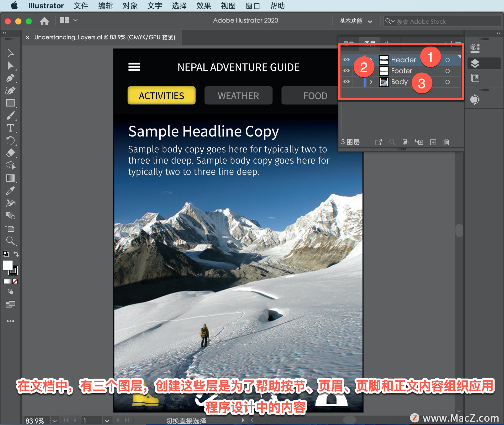Open the zoom level dropdown
504x425 pixels.
click(x=54, y=421)
